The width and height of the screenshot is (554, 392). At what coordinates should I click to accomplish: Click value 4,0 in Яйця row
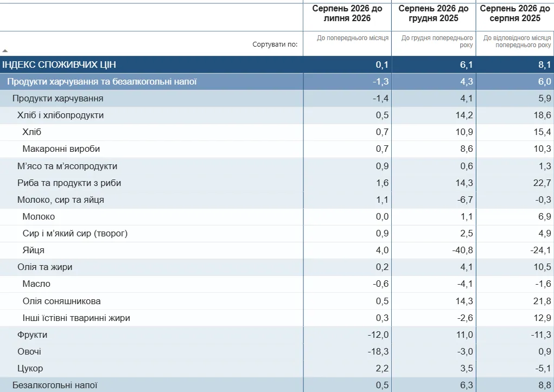tap(382, 250)
